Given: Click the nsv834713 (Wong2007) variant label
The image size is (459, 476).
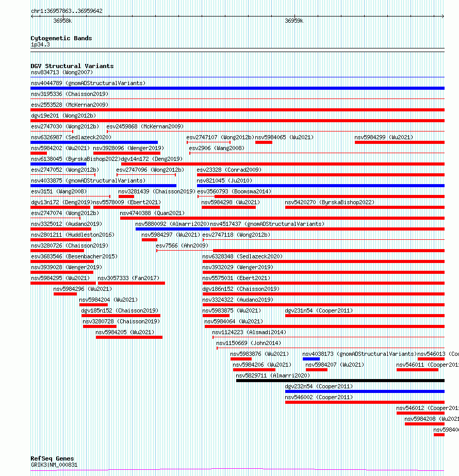Looking at the screenshot, I should coord(61,72).
